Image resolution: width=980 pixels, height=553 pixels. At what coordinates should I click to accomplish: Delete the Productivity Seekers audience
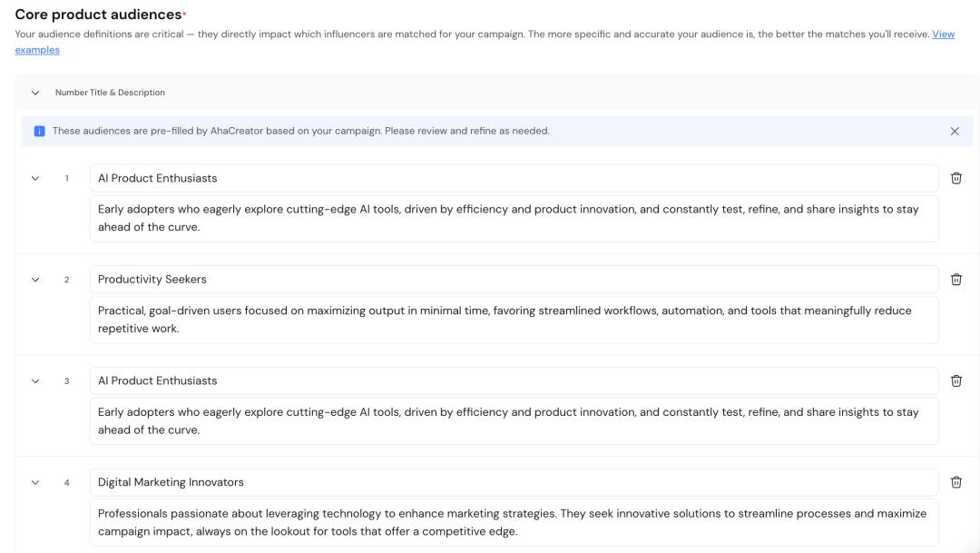click(x=955, y=280)
